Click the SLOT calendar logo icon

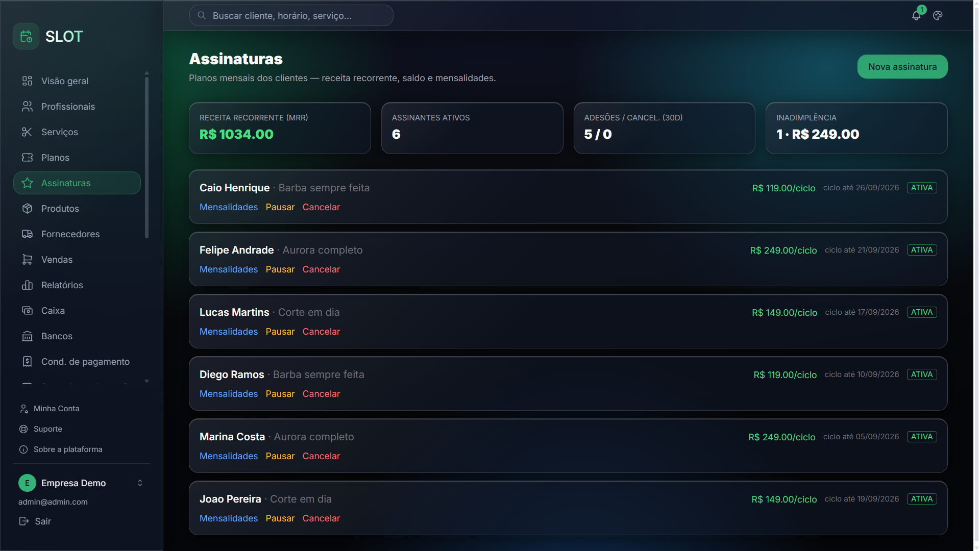click(26, 36)
